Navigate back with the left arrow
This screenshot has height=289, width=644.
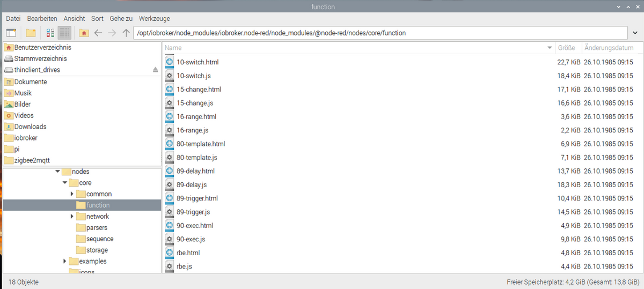coord(98,33)
